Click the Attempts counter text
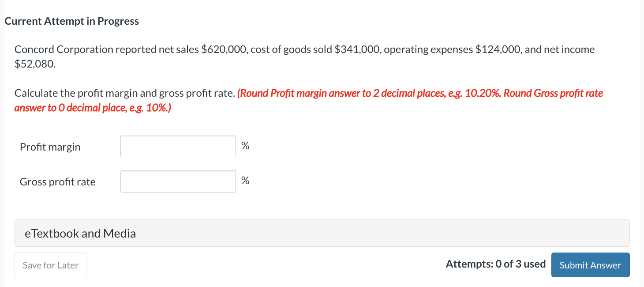 point(495,264)
